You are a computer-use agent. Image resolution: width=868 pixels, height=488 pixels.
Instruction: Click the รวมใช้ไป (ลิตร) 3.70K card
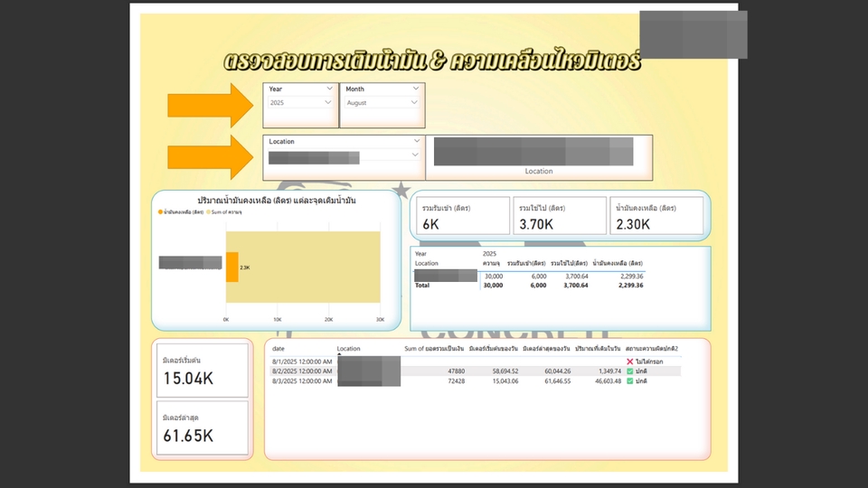tap(559, 216)
